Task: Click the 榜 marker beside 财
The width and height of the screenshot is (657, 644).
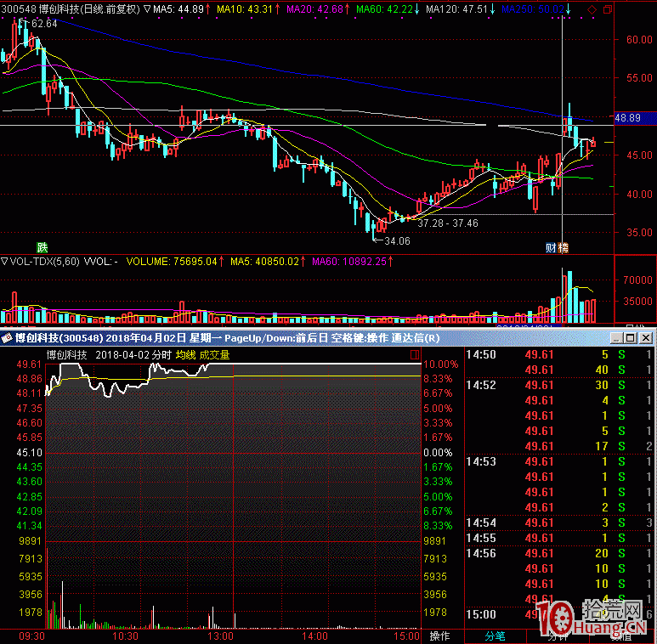Action: [x=563, y=248]
